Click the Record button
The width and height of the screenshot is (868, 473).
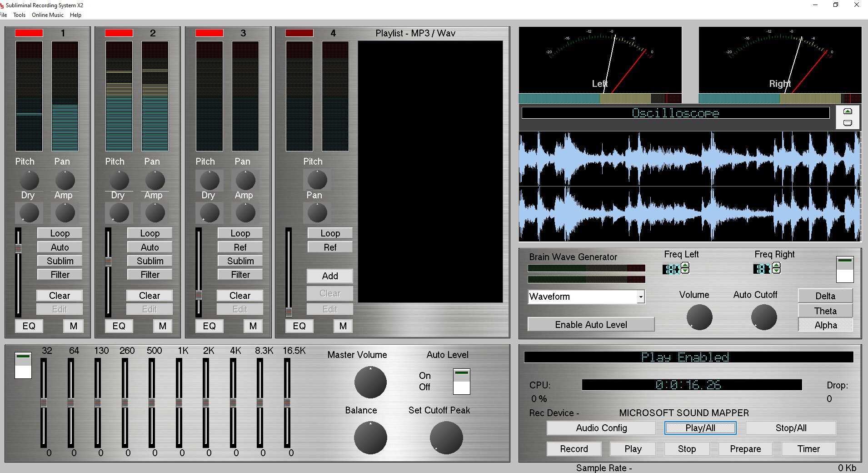pos(574,449)
